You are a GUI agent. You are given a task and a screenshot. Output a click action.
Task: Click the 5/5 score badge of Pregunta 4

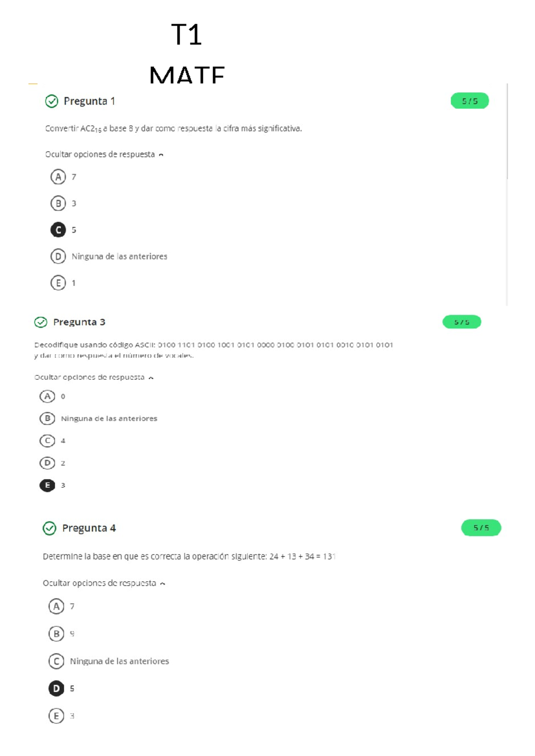481,528
